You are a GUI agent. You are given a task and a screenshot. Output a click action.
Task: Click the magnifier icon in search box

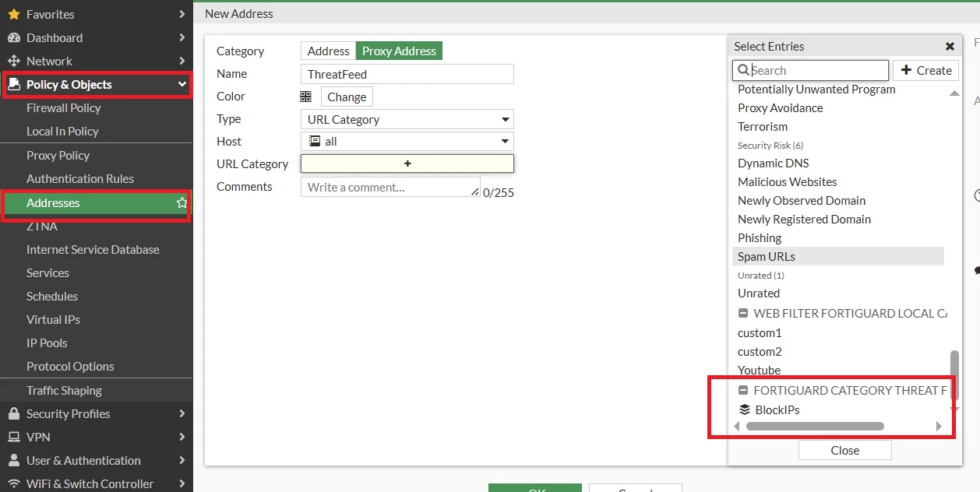point(742,70)
